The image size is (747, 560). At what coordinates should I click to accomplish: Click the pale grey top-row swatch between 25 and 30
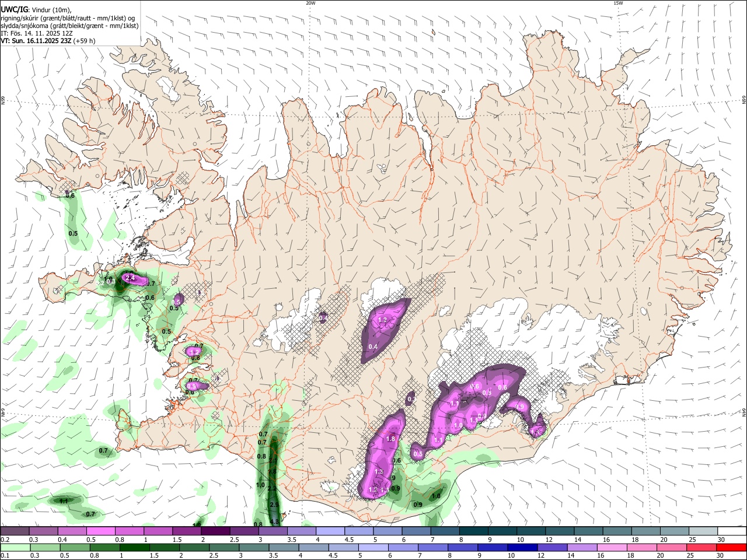[x=703, y=531]
